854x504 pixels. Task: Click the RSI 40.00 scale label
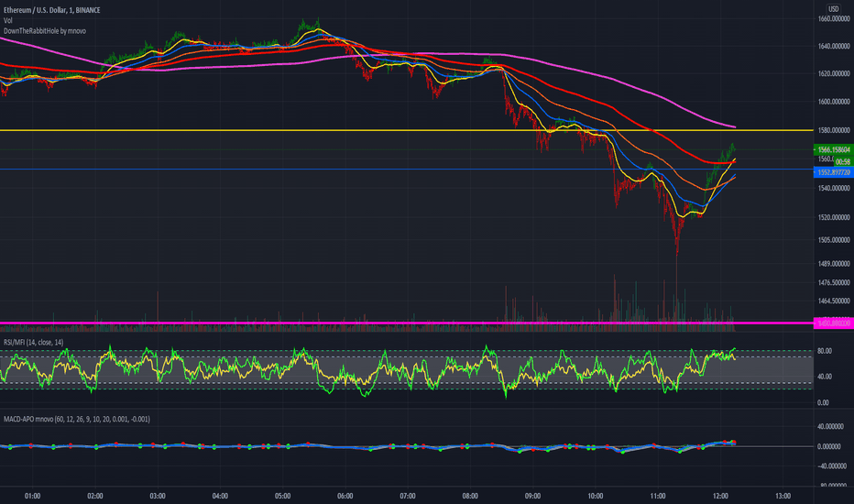(x=825, y=377)
